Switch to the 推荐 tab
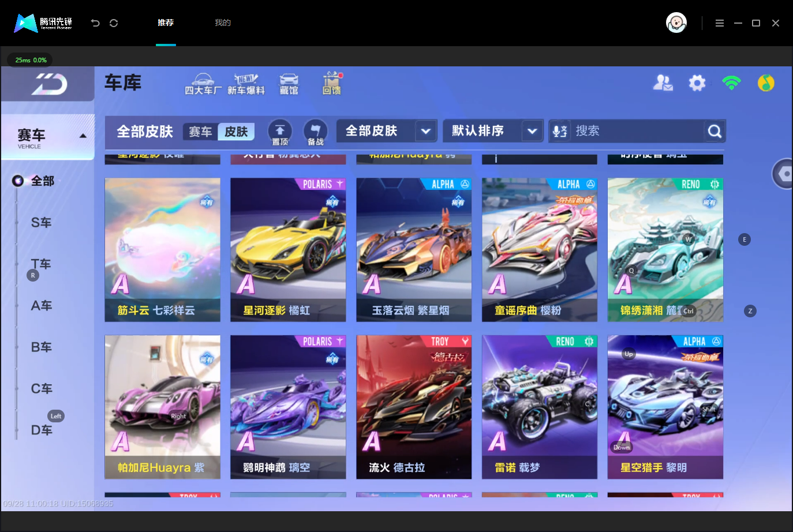 (x=166, y=23)
